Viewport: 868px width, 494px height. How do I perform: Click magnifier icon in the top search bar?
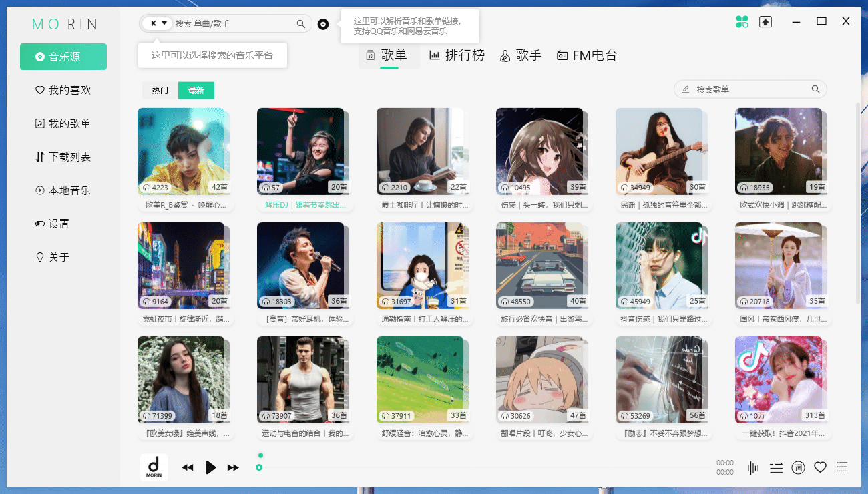300,24
